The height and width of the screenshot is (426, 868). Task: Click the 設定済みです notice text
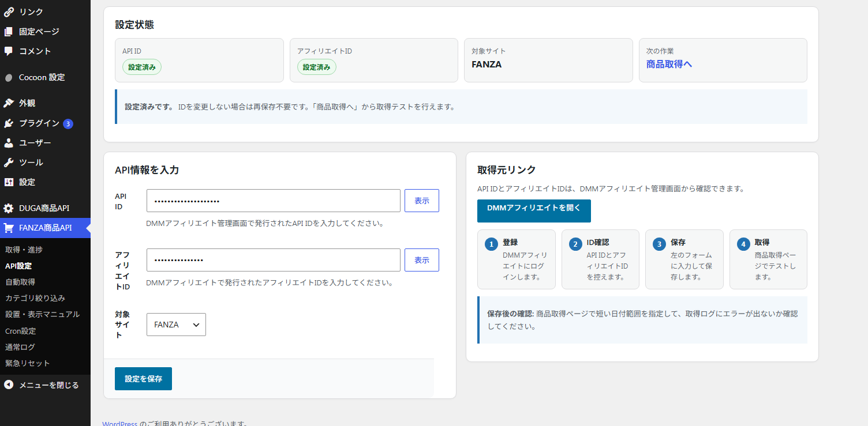(290, 107)
